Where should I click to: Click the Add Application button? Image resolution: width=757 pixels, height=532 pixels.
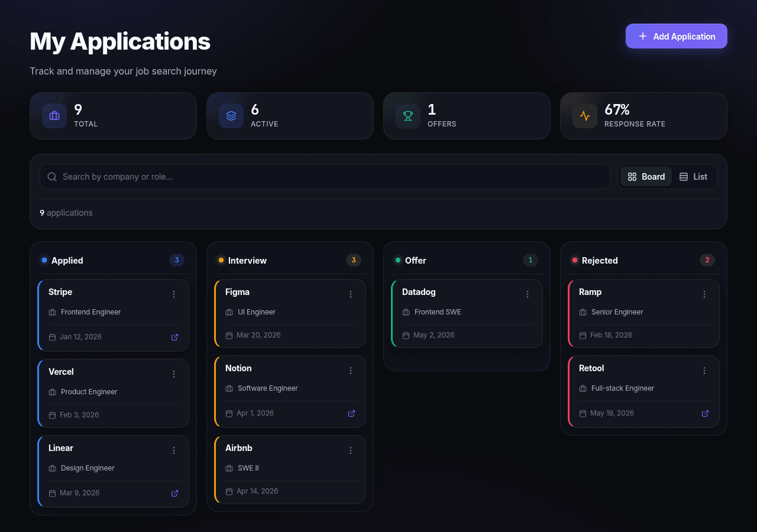(677, 36)
